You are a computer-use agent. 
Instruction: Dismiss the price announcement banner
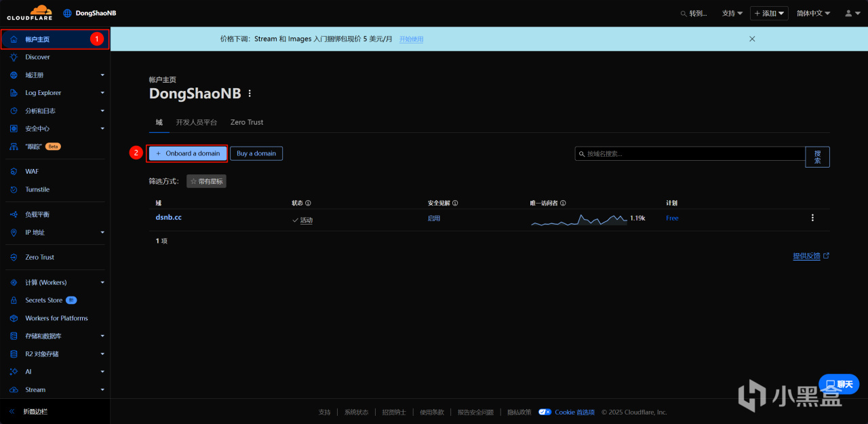752,39
